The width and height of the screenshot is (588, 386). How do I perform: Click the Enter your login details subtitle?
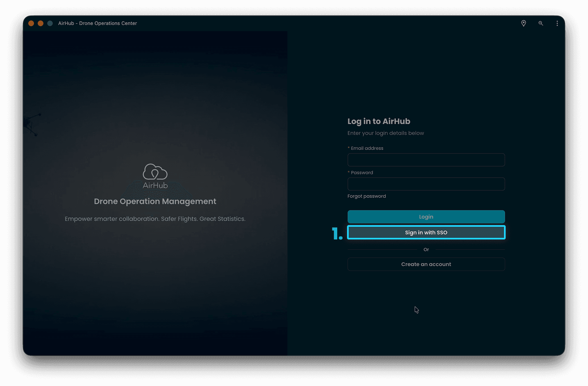[386, 133]
